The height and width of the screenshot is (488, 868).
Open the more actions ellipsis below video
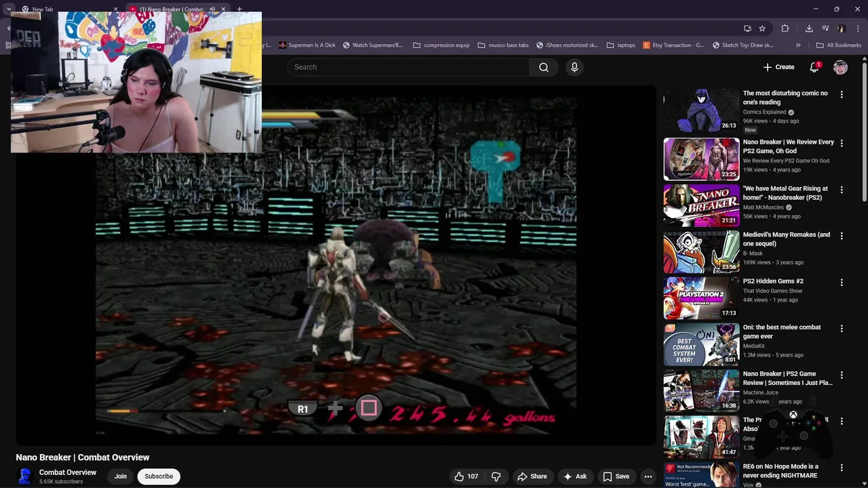tap(648, 476)
